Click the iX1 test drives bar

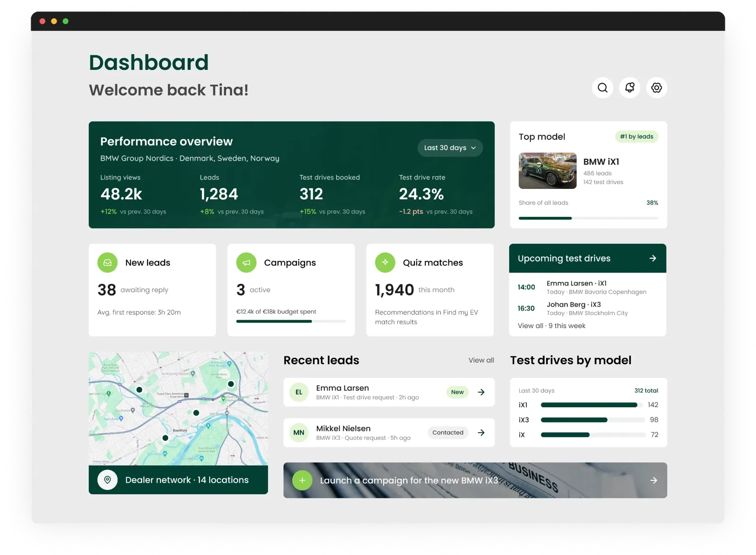point(593,405)
